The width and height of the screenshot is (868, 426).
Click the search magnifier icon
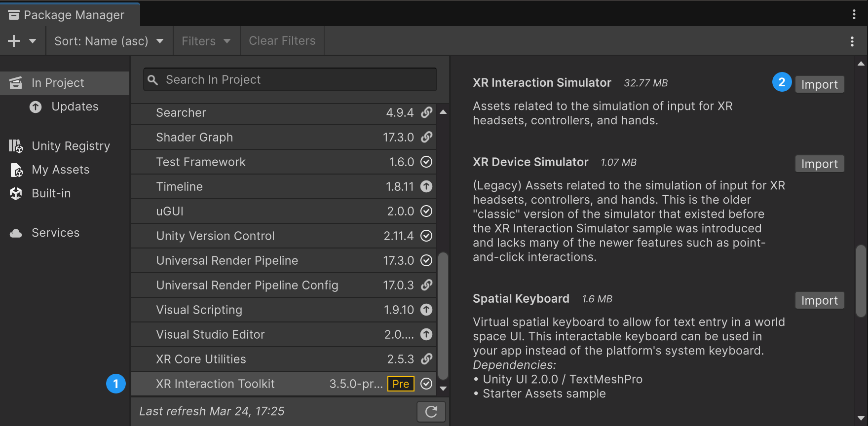click(x=153, y=80)
